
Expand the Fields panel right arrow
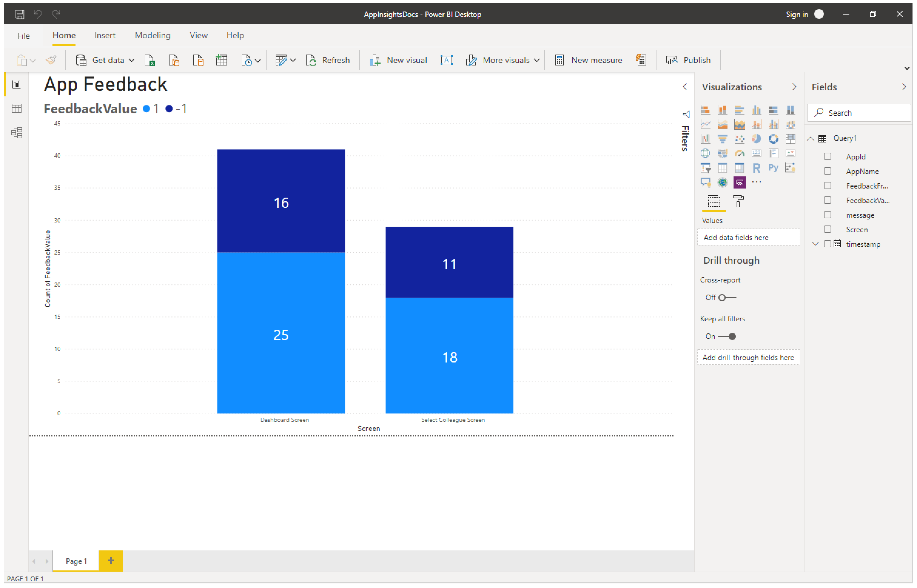(x=904, y=87)
